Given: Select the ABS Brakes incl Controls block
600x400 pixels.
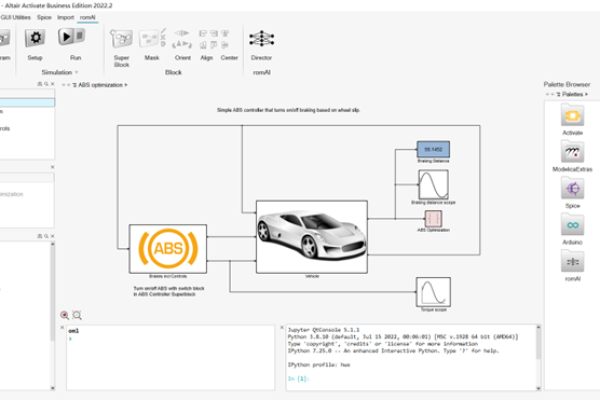Looking at the screenshot, I should click(x=168, y=249).
